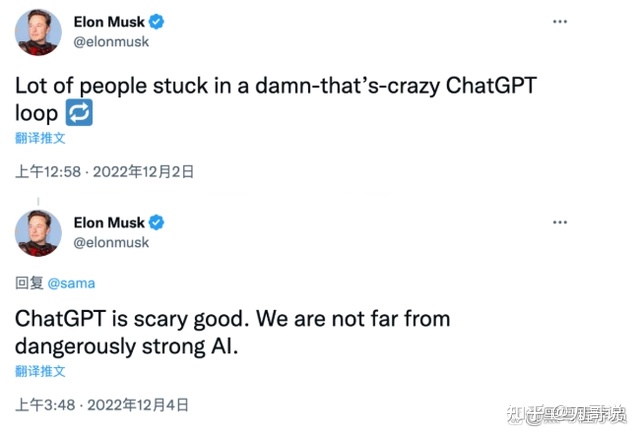This screenshot has height=439, width=640.
Task: Click 翻译推文 under the ChatGPT loop tweet
Action: (x=40, y=138)
